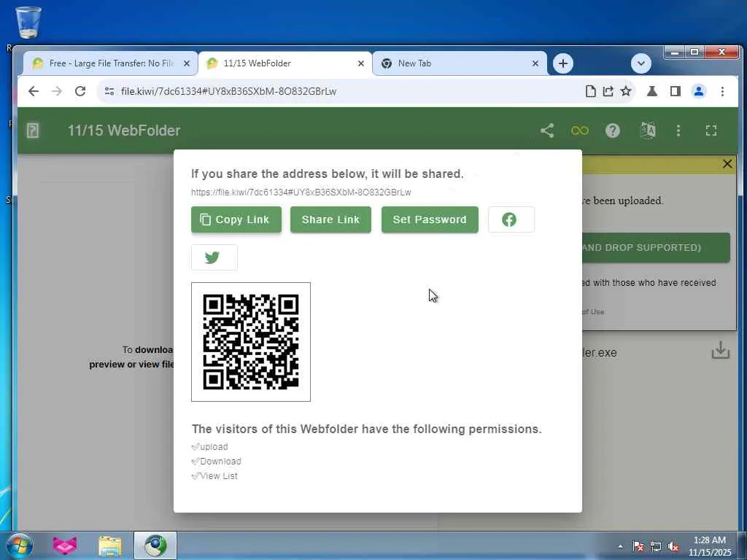Go back with the browser back arrow
747x560 pixels.
point(34,91)
